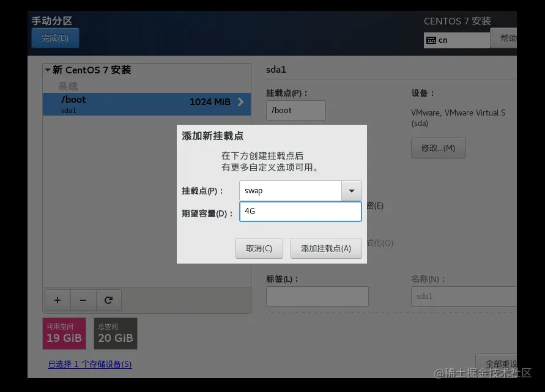Click the 期望容量 field containing 4G
The width and height of the screenshot is (545, 392).
coord(300,212)
